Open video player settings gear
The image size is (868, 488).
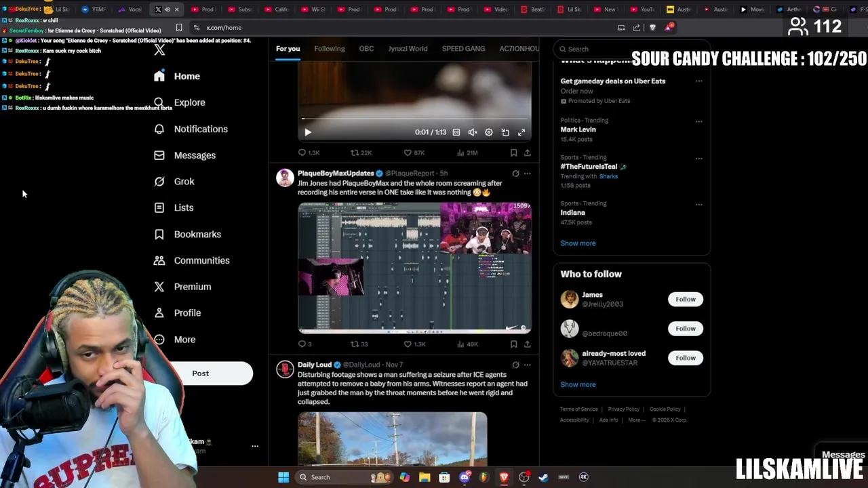click(x=489, y=133)
